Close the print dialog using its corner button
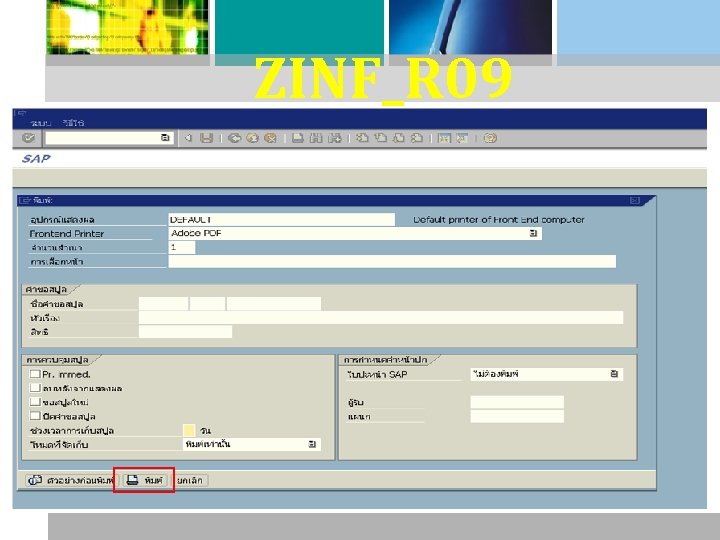 (x=635, y=200)
